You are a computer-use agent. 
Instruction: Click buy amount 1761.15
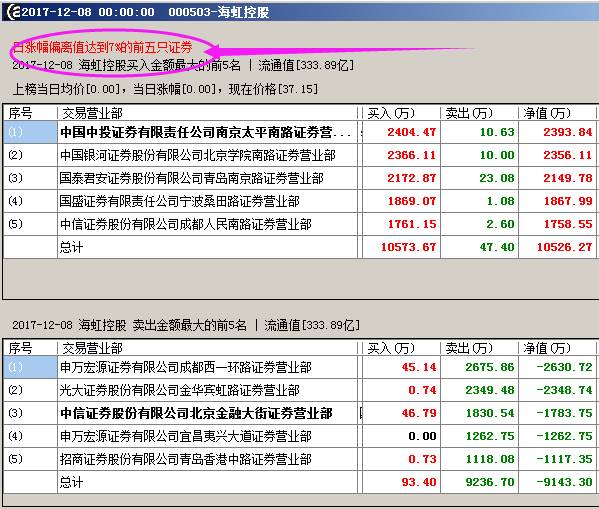pos(412,224)
